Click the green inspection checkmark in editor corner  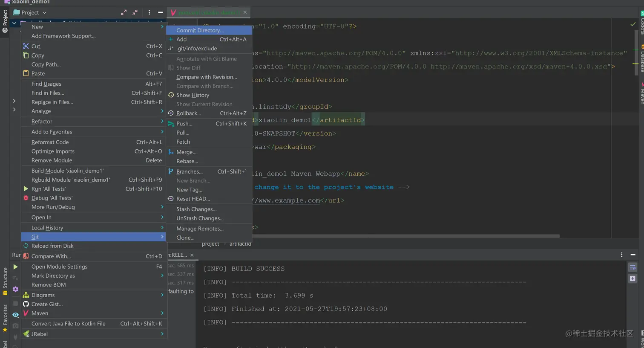(633, 24)
